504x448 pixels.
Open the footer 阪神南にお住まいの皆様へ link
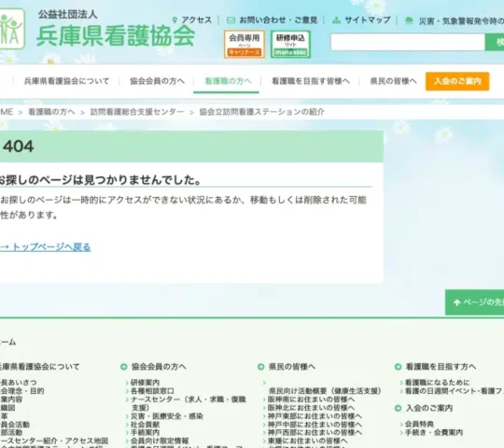(x=311, y=399)
